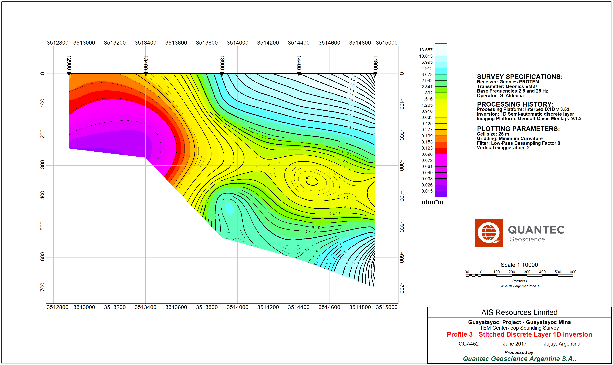The image size is (613, 365).
Task: Click the center station marker above the section
Action: pos(222,66)
